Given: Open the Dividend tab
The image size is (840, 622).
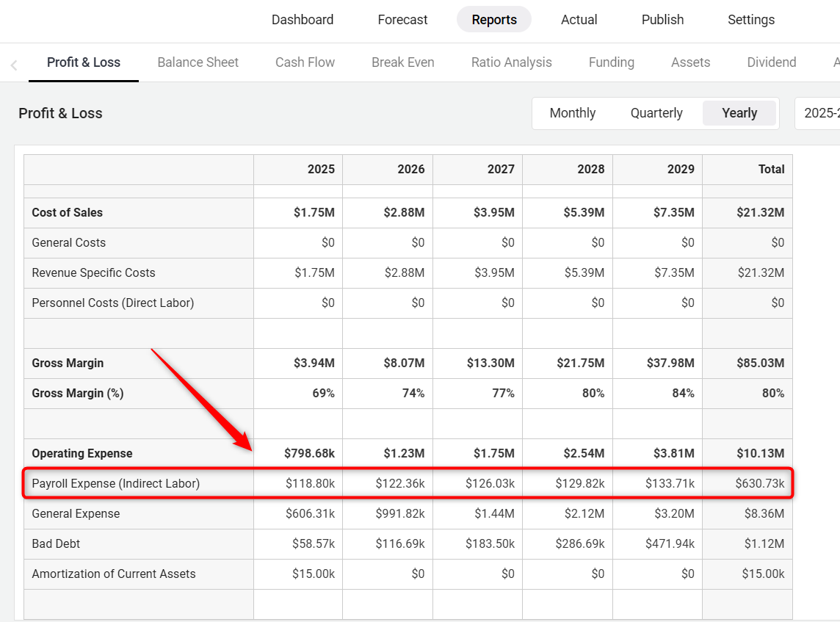Looking at the screenshot, I should click(772, 62).
